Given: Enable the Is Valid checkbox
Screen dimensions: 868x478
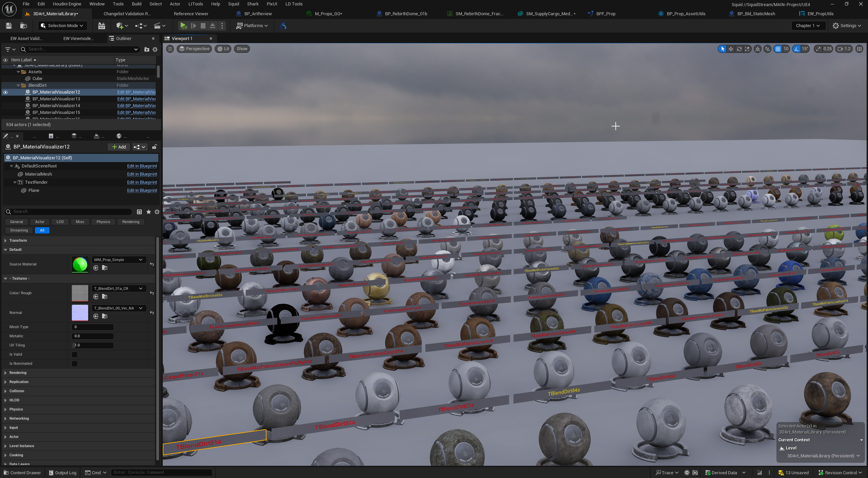Looking at the screenshot, I should point(75,354).
